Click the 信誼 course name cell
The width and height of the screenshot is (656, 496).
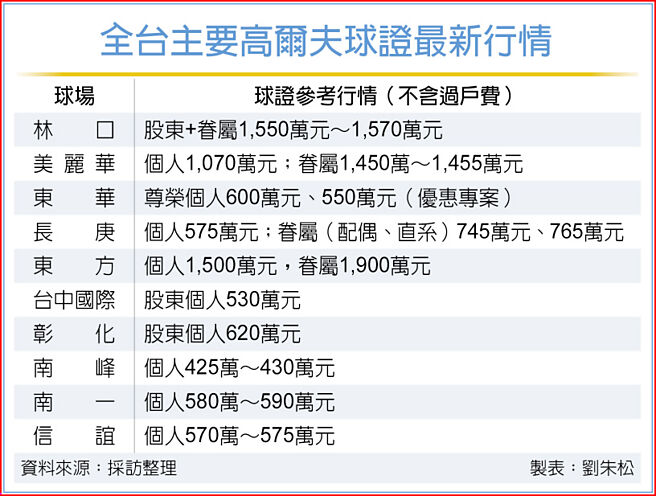click(x=74, y=436)
